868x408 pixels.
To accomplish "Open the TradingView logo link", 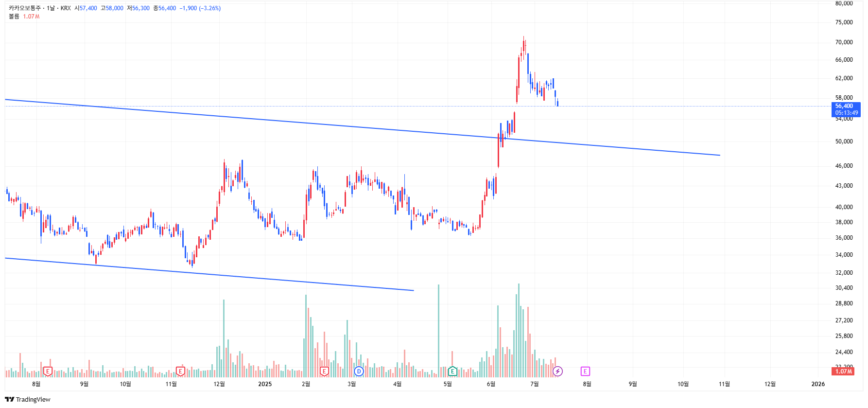I will click(28, 400).
